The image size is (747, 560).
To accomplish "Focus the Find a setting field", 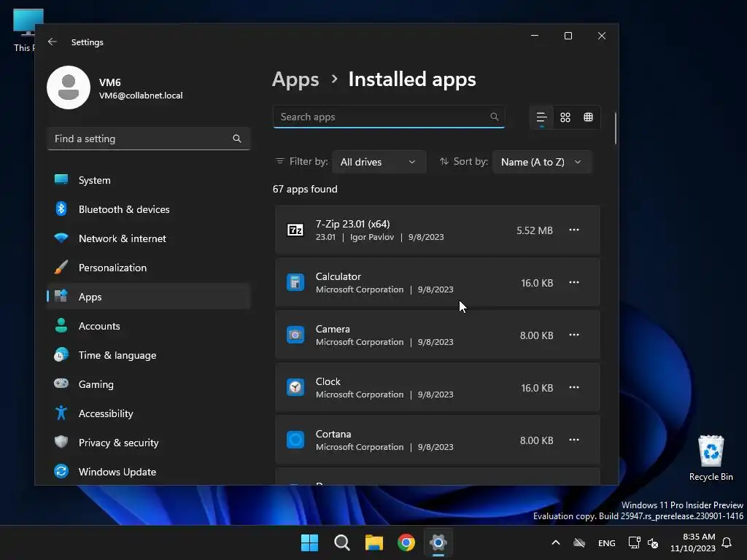I will 149,139.
